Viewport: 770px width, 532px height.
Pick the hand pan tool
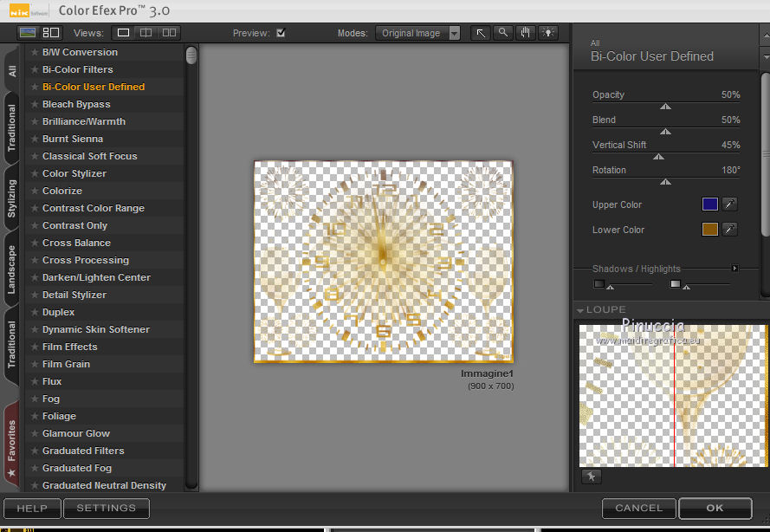(x=526, y=33)
